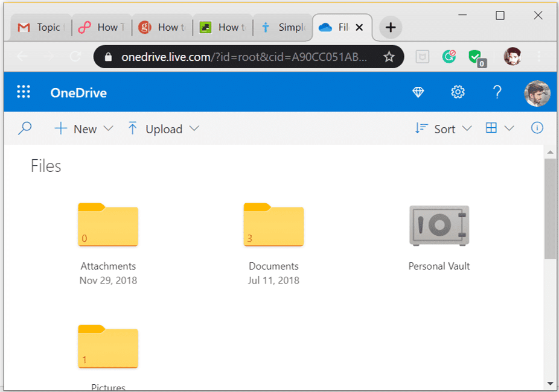Viewport: 559px width, 392px height.
Task: Expand the New dropdown menu
Action: 109,128
